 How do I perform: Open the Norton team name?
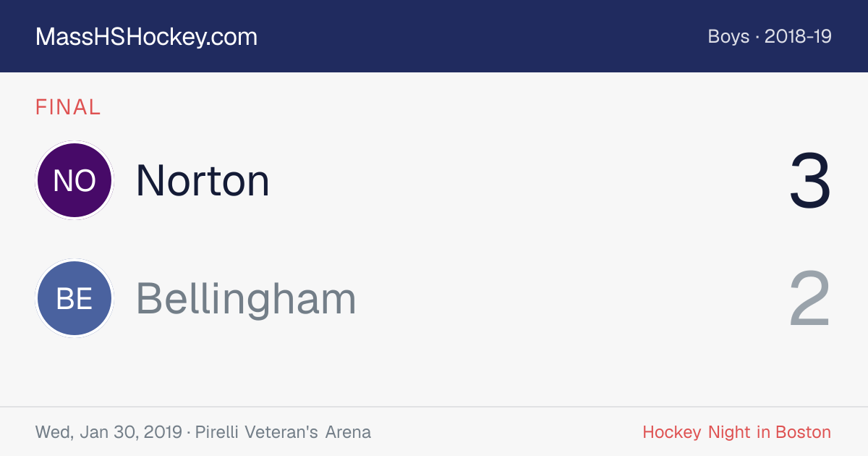tap(203, 180)
